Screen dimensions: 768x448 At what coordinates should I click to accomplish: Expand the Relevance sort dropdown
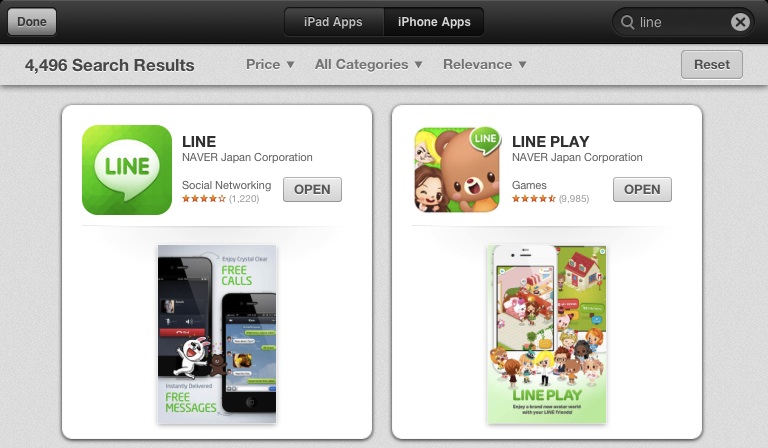485,65
